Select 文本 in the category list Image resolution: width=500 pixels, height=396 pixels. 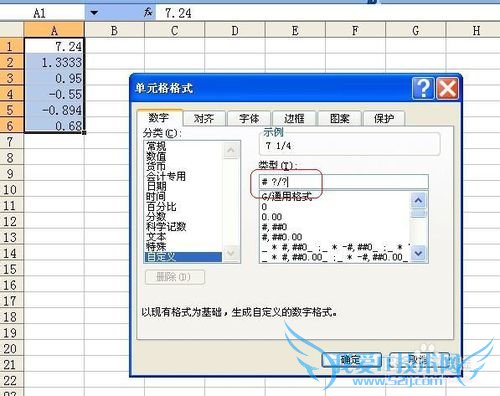coord(183,237)
